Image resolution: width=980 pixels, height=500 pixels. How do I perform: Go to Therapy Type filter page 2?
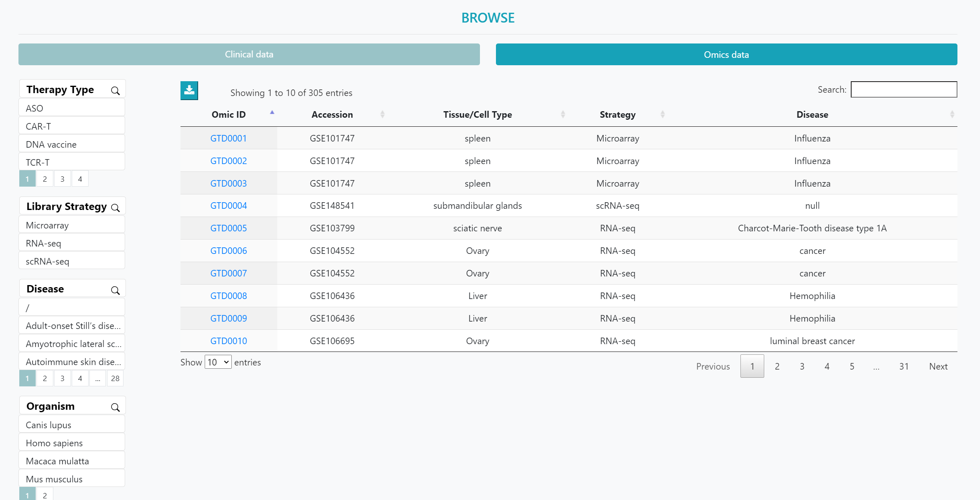[45, 179]
